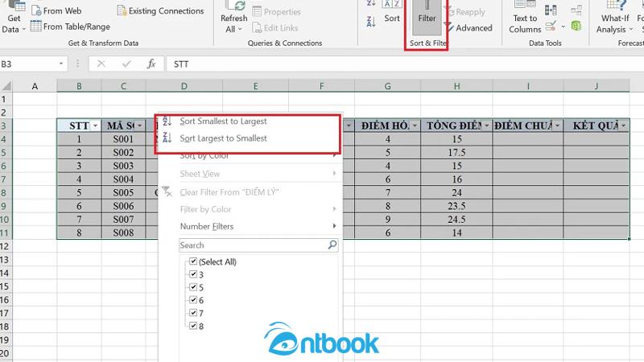
Task: Toggle the (Select All) checkbox
Action: (193, 261)
